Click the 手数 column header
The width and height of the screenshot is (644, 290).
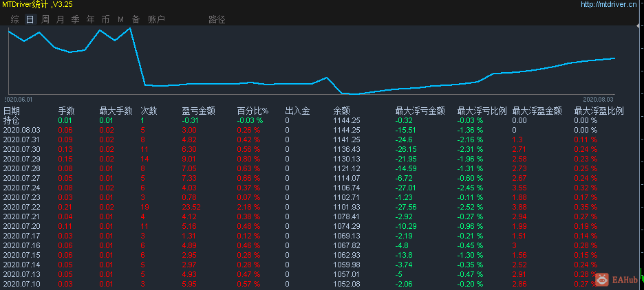pyautogui.click(x=67, y=111)
